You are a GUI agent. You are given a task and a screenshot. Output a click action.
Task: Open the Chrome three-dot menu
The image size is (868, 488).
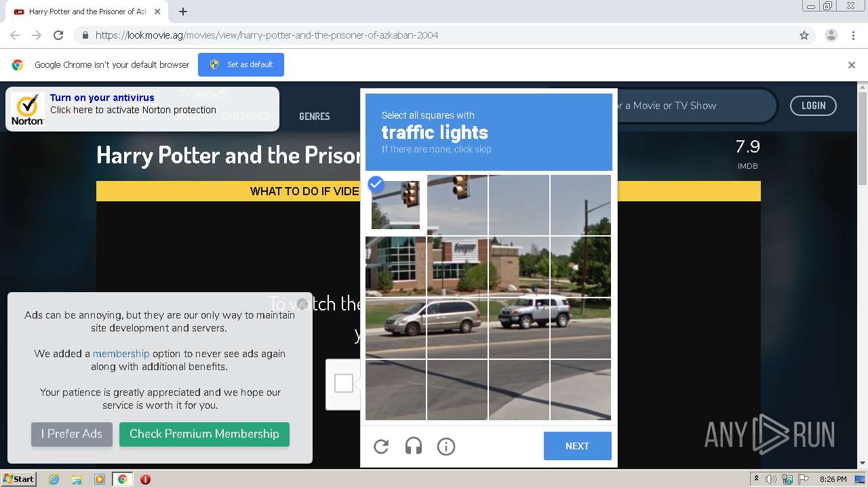(853, 35)
